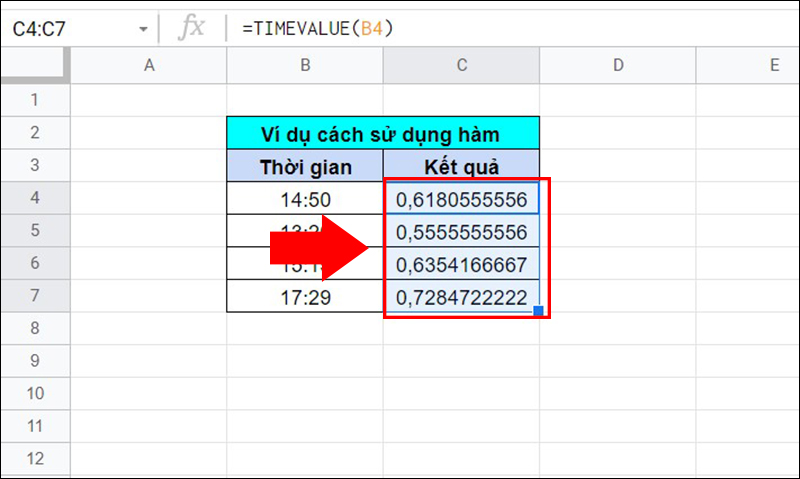Select the row 1 header
Image resolution: width=800 pixels, height=479 pixels.
34,100
